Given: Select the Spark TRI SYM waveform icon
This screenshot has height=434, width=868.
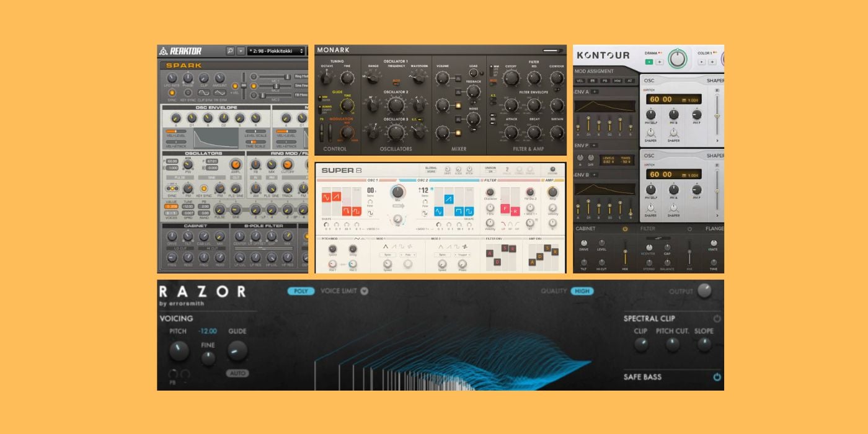Looking at the screenshot, I should point(219,92).
